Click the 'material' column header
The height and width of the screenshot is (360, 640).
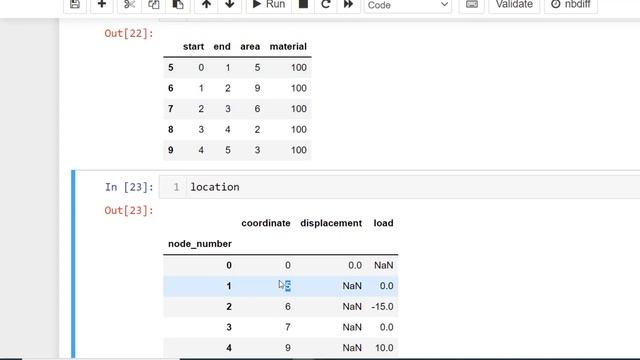[x=288, y=47]
